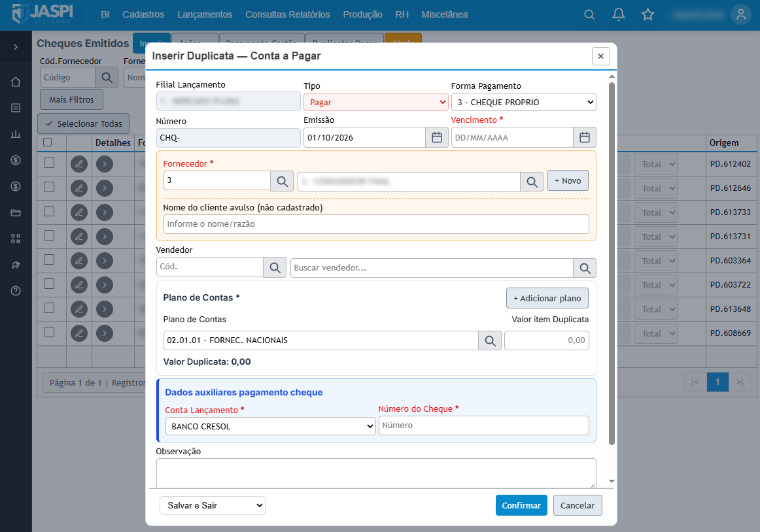Screen dimensions: 760x532
Task: Open the Produção menu
Action: pyautogui.click(x=362, y=14)
